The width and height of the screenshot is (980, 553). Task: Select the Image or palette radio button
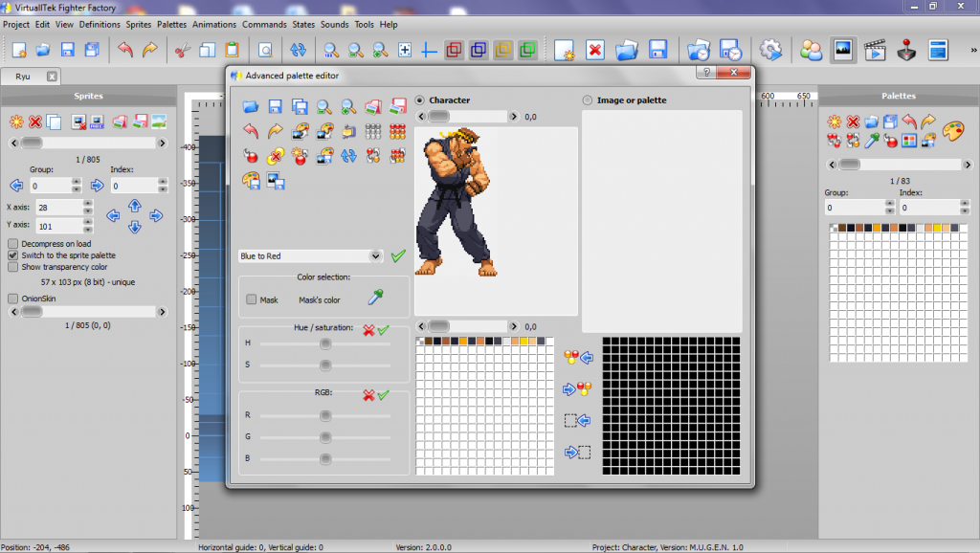tap(587, 100)
